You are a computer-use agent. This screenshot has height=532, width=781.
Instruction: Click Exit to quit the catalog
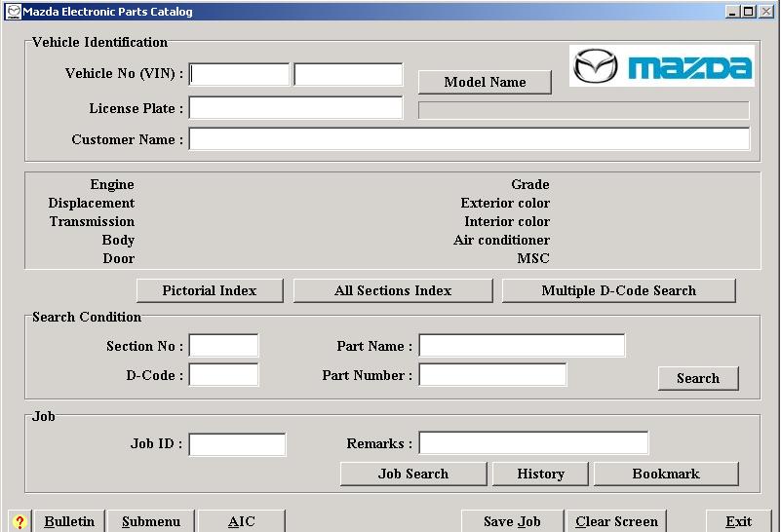pos(738,521)
